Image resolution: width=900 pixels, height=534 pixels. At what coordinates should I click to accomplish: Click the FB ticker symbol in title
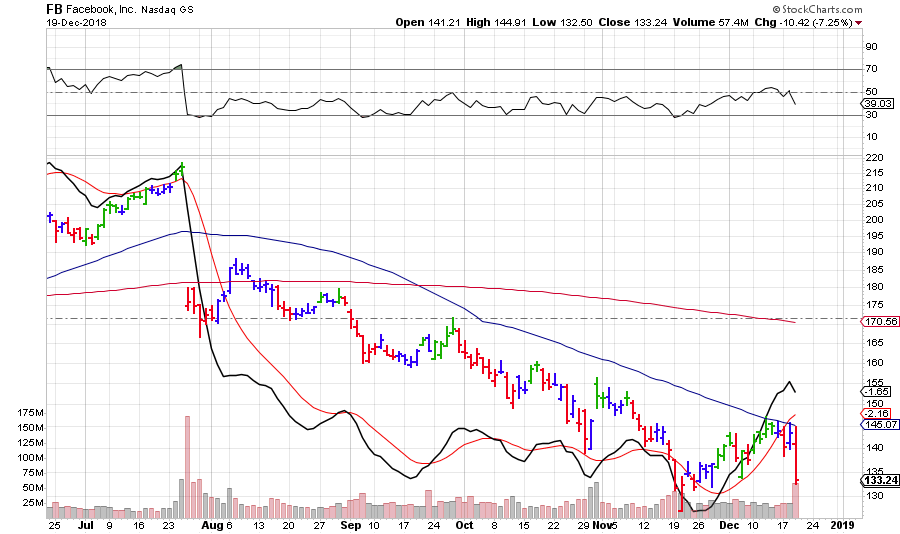click(x=54, y=8)
